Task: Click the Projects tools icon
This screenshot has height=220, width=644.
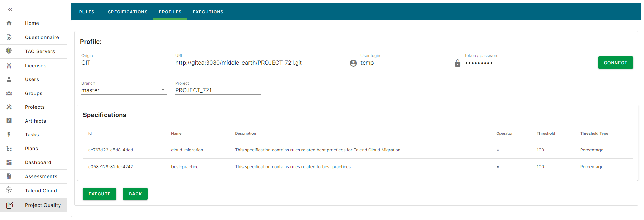Action: click(9, 107)
